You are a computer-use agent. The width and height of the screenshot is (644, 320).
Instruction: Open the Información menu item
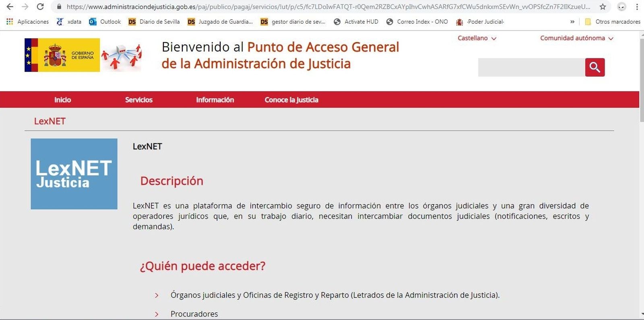[x=215, y=100]
